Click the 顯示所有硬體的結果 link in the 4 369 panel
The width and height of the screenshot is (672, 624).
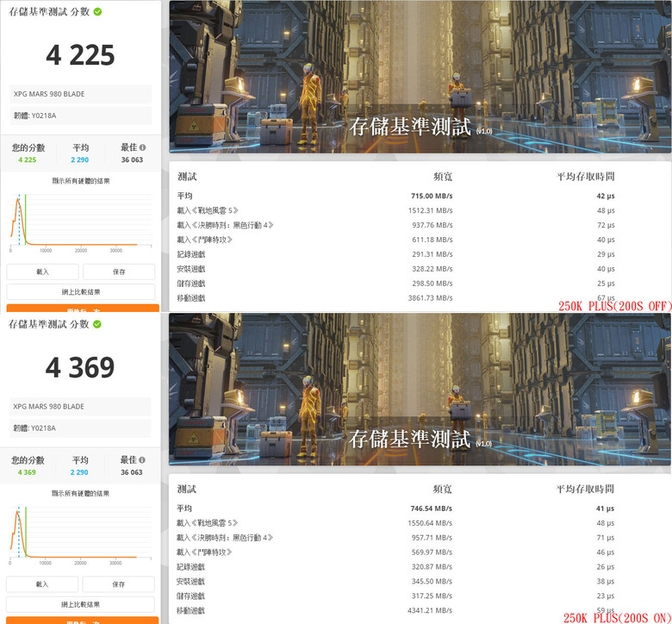point(81,494)
